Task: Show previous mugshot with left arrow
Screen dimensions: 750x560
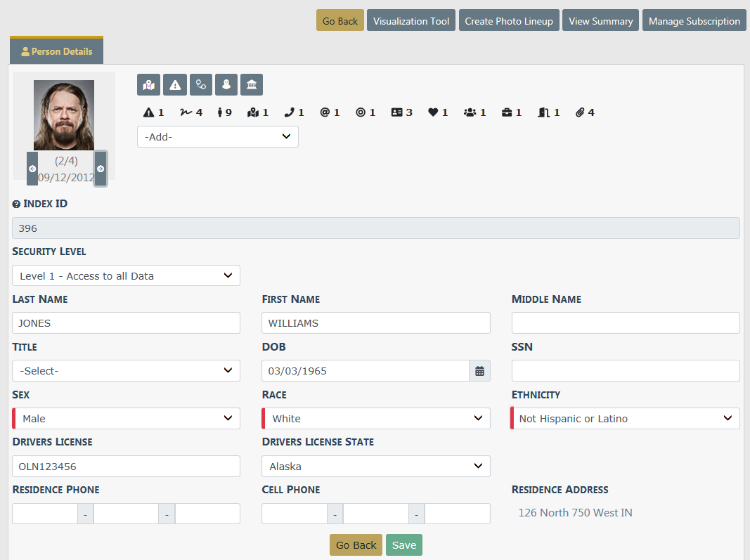Action: click(32, 169)
